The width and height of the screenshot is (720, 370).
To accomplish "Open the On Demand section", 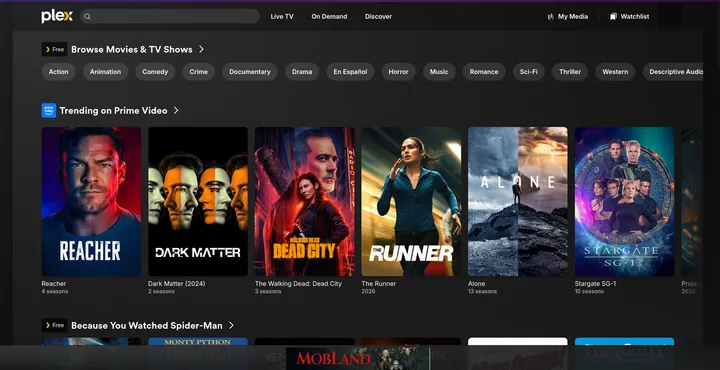I will coord(329,17).
